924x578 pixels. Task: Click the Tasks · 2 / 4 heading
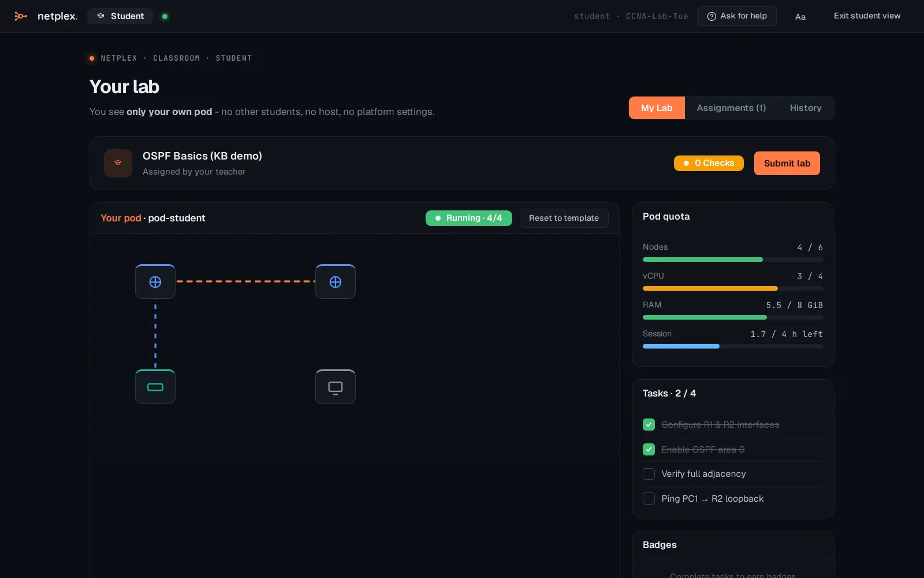(x=669, y=393)
